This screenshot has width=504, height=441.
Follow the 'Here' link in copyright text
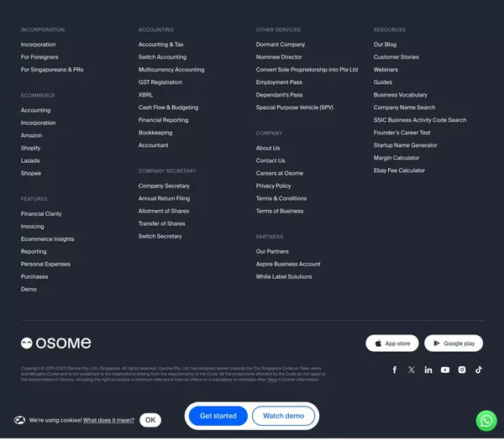272,380
